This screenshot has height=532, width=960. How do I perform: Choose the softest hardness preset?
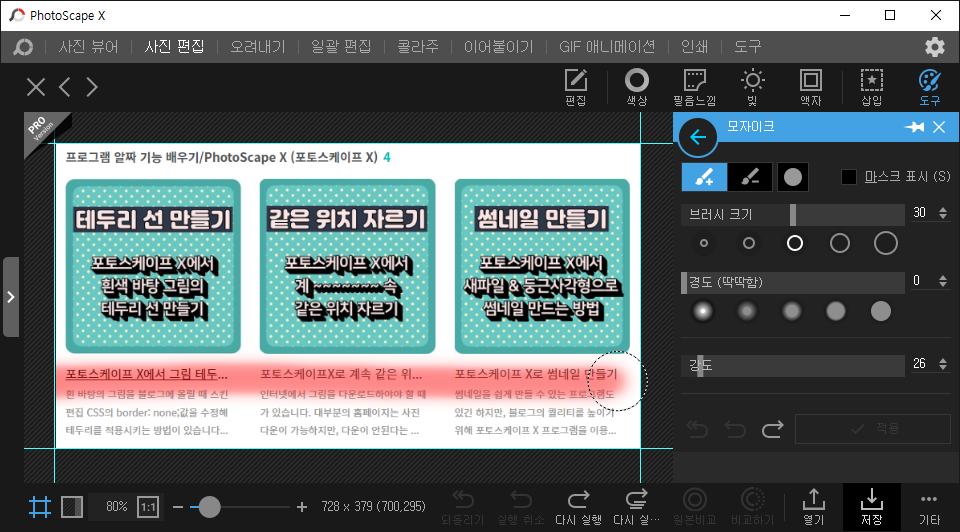point(703,311)
